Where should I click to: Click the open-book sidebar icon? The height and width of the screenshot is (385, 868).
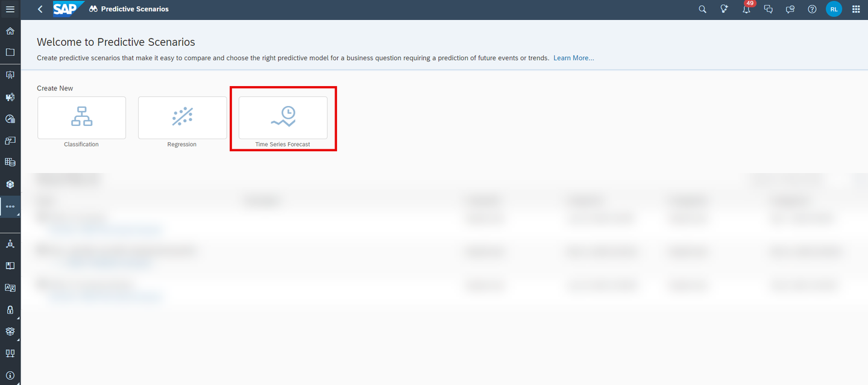pyautogui.click(x=10, y=266)
